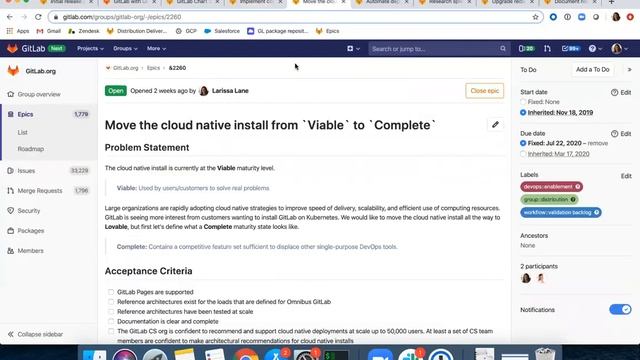
Task: Open the epics List view
Action: pos(22,132)
